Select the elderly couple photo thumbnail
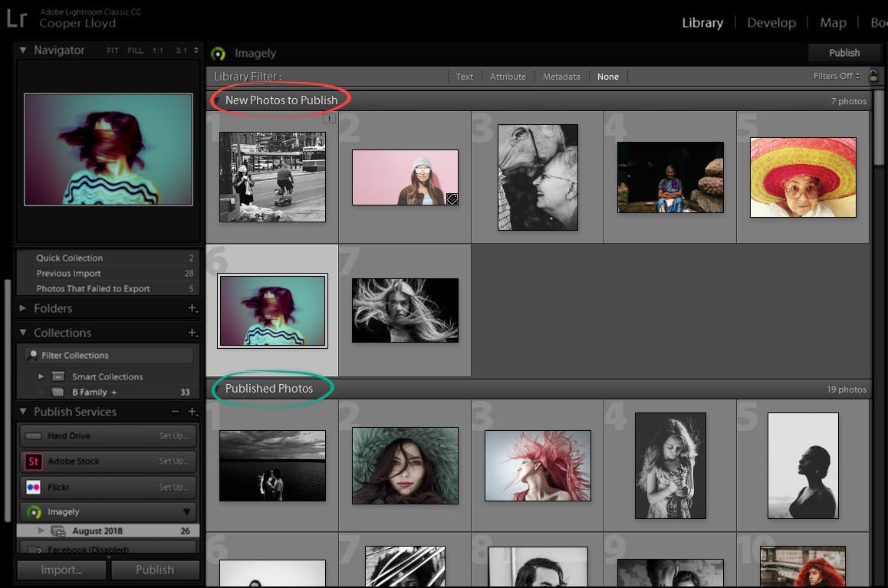This screenshot has height=588, width=888. [538, 177]
